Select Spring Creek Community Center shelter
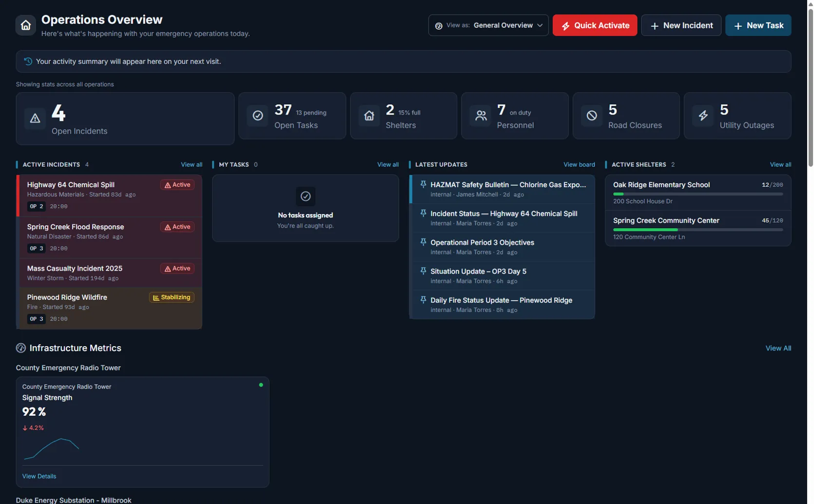The image size is (814, 504). pos(698,228)
